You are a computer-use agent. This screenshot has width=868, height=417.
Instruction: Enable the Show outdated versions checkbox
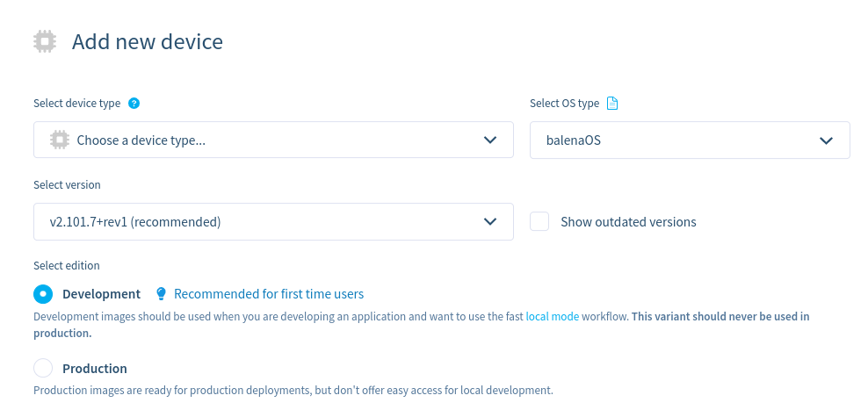[x=539, y=222]
